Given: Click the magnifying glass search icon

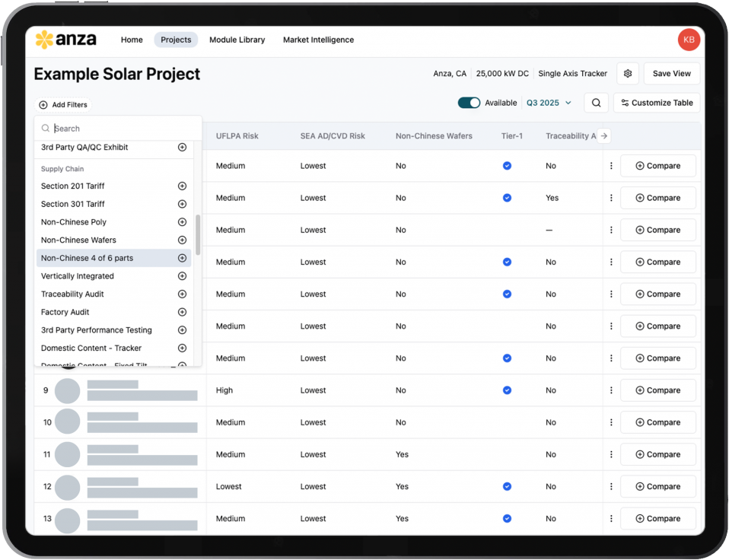Looking at the screenshot, I should 596,103.
